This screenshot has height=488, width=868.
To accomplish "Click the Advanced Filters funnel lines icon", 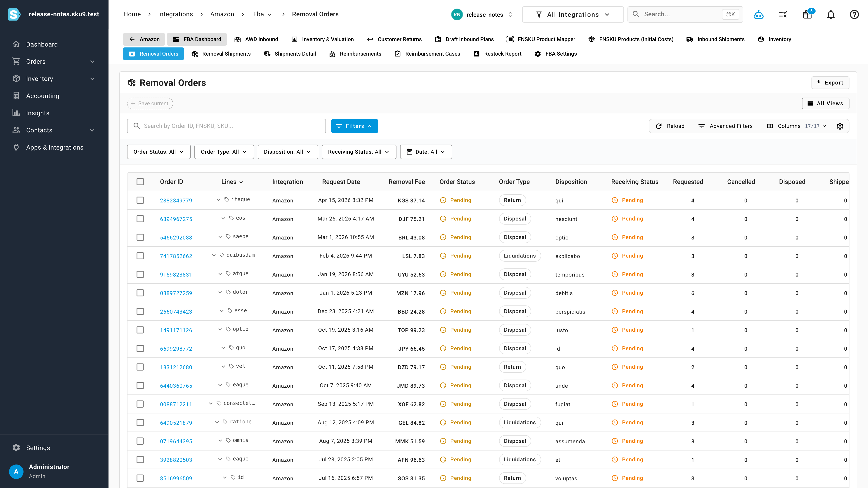I will 702,126.
